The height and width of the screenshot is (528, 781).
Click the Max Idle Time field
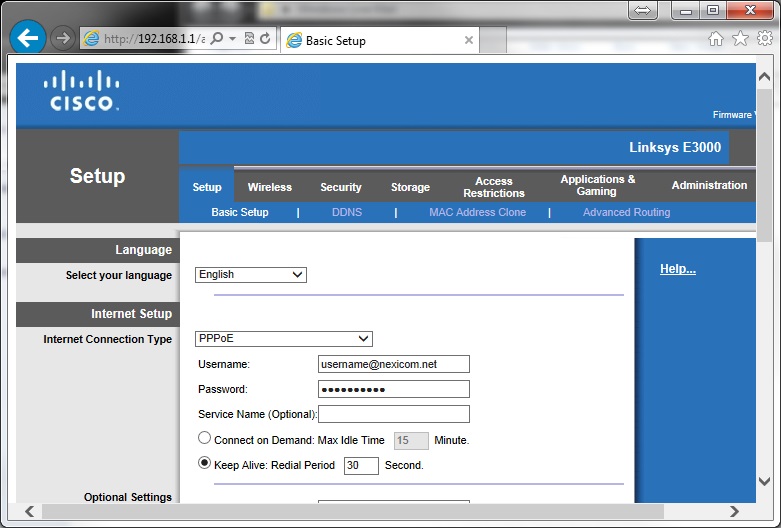[411, 440]
